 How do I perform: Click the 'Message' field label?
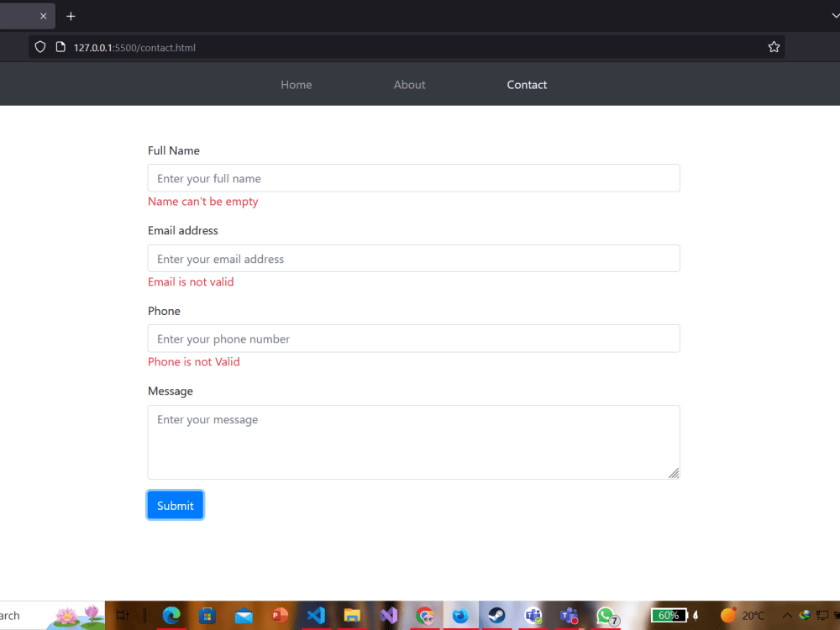pyautogui.click(x=171, y=391)
